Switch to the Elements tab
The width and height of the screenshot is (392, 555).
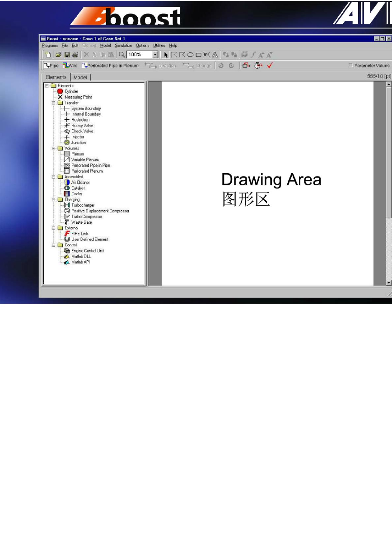pyautogui.click(x=56, y=77)
